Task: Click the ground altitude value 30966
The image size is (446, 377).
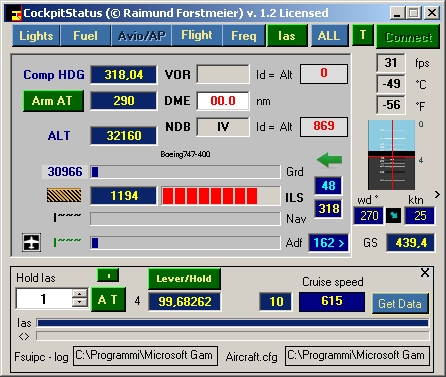Action: tap(65, 172)
